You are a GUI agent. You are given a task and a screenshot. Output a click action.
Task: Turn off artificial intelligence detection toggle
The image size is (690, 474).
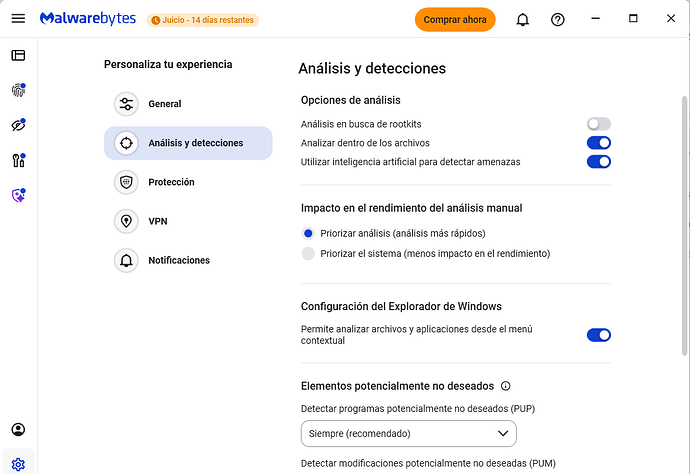pos(598,162)
